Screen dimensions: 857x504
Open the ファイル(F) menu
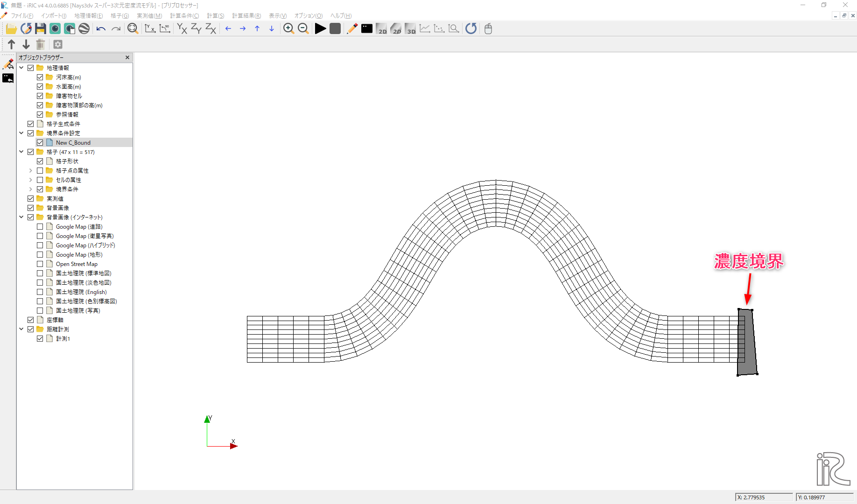[x=22, y=16]
